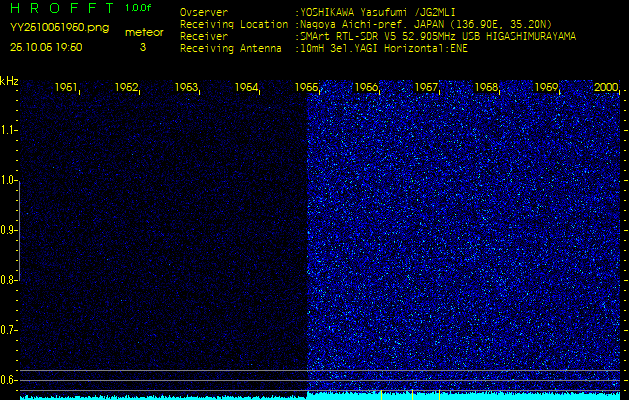Select the 1951 time marker
Image resolution: width=629 pixels, height=400 pixels.
point(67,88)
